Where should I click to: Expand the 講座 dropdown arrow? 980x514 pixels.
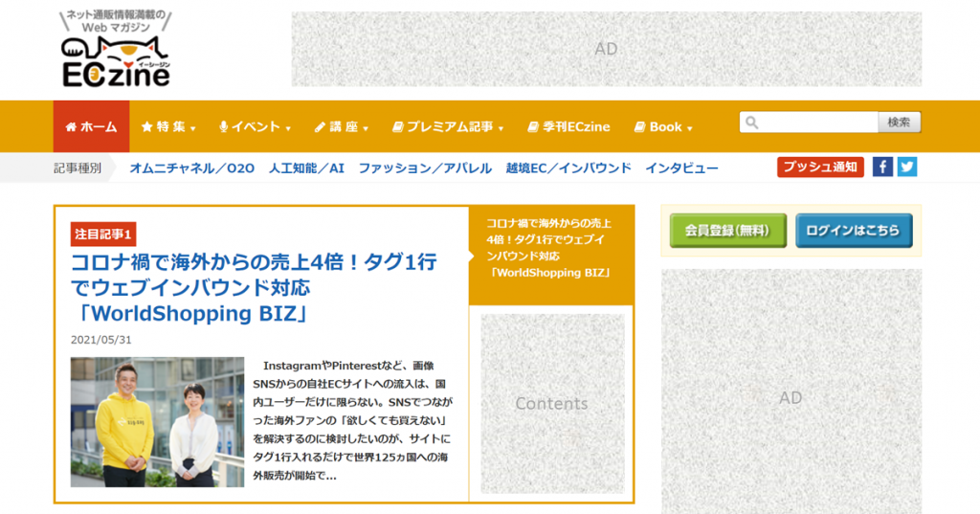(x=366, y=129)
